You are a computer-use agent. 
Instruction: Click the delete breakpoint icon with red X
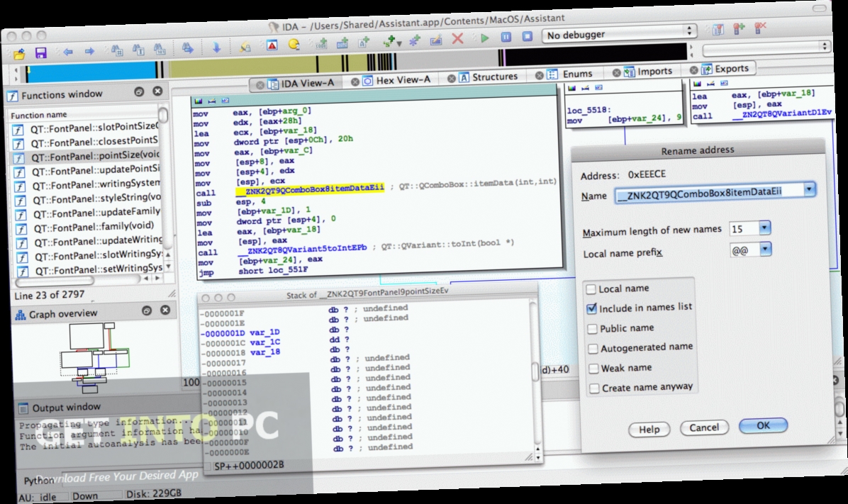[760, 27]
